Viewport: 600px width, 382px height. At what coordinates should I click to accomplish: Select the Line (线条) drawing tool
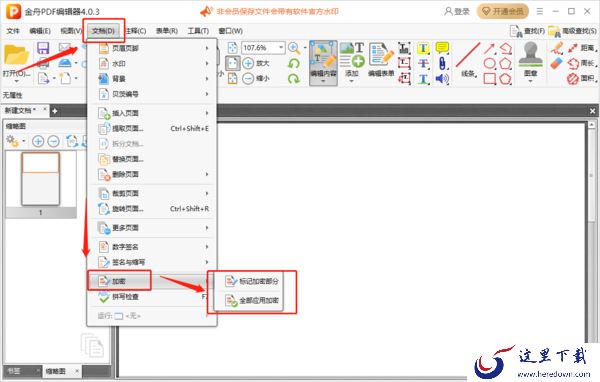[468, 60]
